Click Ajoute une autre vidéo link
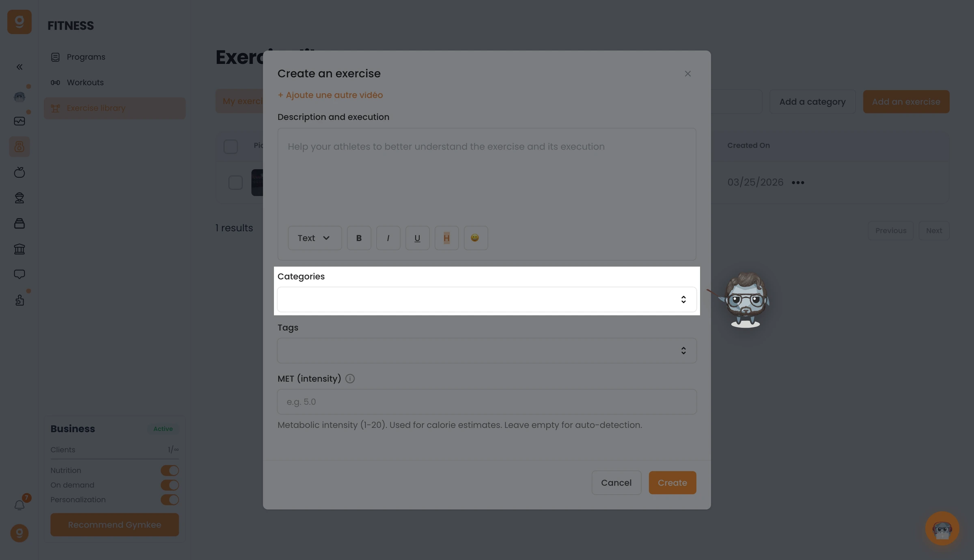 330,95
